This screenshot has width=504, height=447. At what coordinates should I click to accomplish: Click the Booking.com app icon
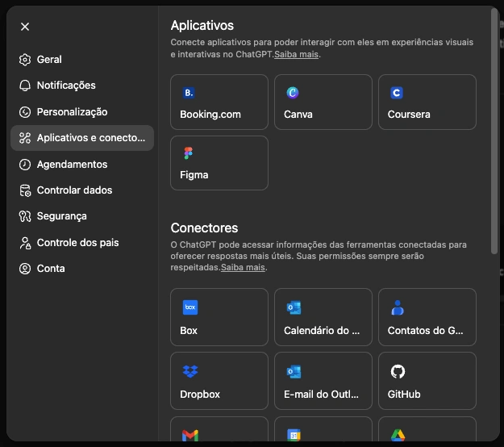[x=190, y=93]
